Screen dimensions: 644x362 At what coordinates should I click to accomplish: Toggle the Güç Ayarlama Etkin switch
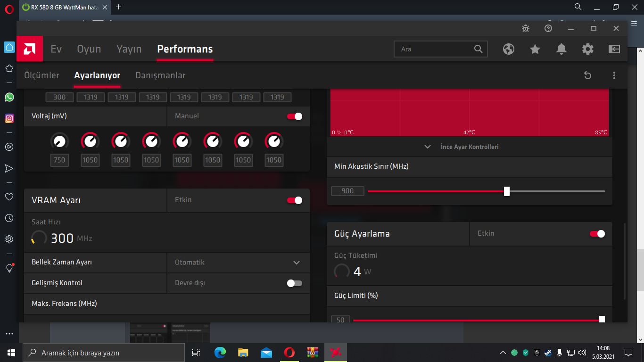[x=597, y=234]
